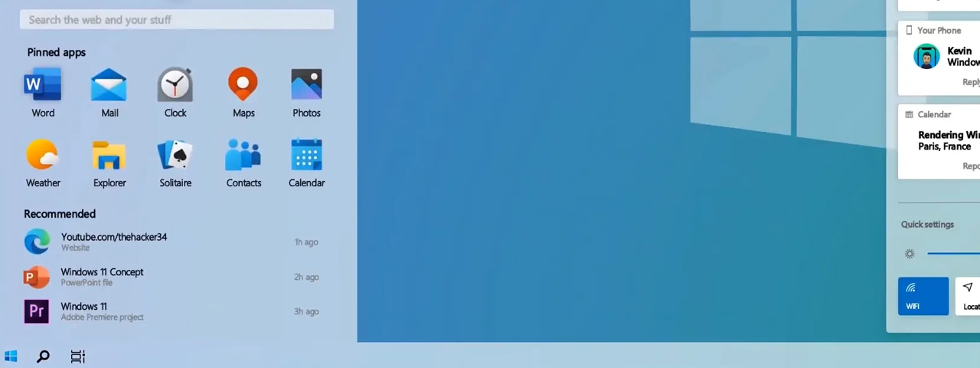
Task: Click the Edge icon beside Youtube.com/thehacker34
Action: tap(37, 242)
